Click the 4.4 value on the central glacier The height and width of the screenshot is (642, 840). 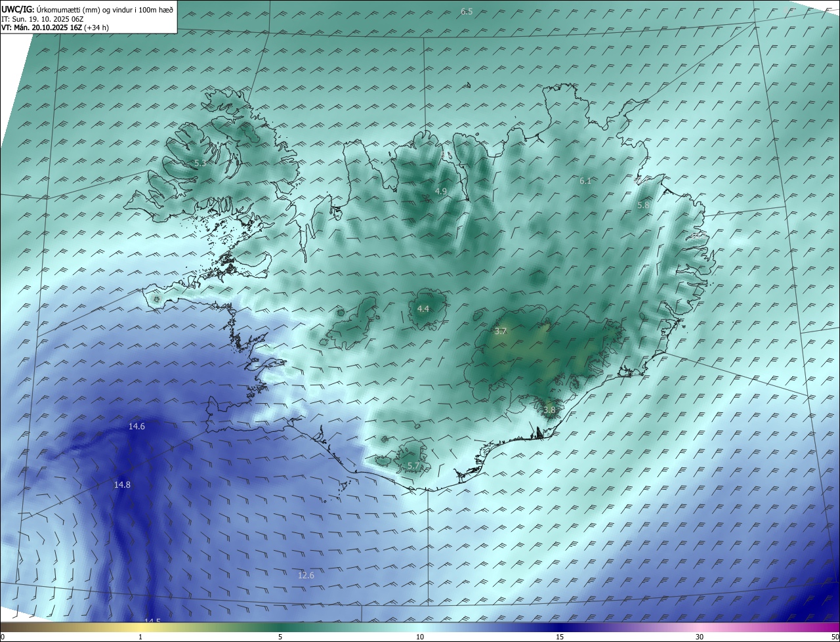(x=423, y=309)
